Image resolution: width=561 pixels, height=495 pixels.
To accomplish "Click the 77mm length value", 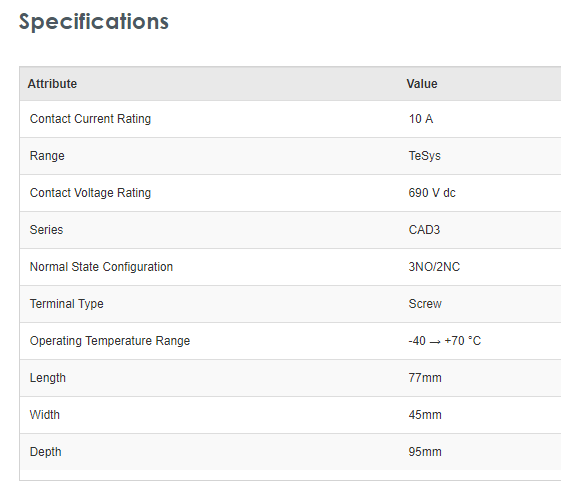I will point(425,378).
